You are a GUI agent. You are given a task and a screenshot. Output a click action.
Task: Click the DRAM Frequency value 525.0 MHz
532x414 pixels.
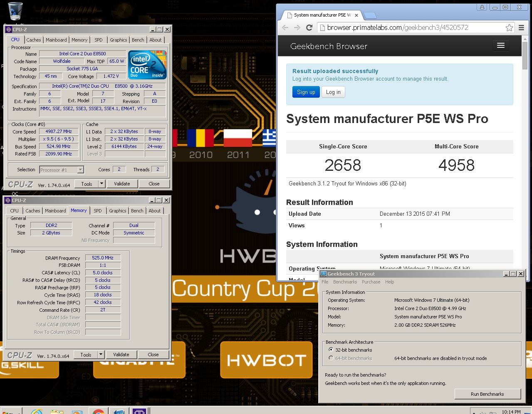coord(103,258)
